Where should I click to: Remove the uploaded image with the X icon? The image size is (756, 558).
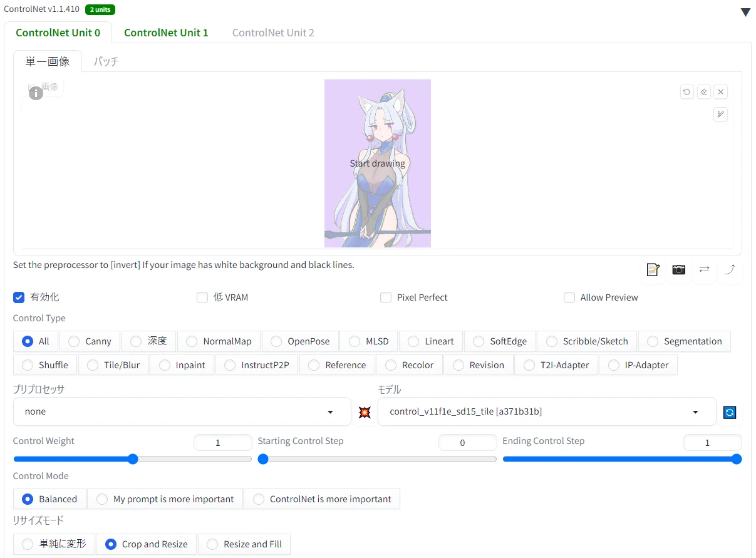pos(721,92)
